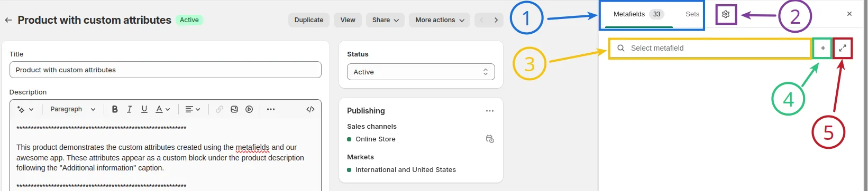
Task: Click the View button
Action: (x=348, y=20)
